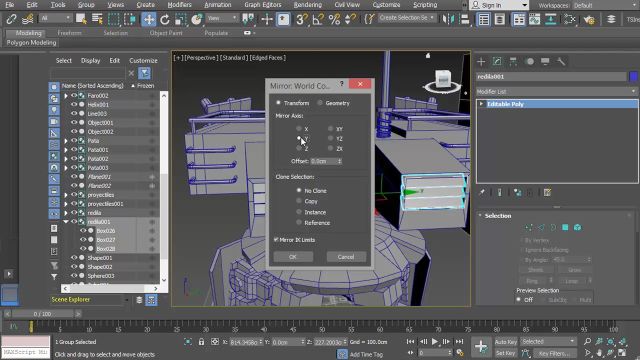Toggle the Angle Snap tool
Screen dimensions: 640x360
pos(318,19)
